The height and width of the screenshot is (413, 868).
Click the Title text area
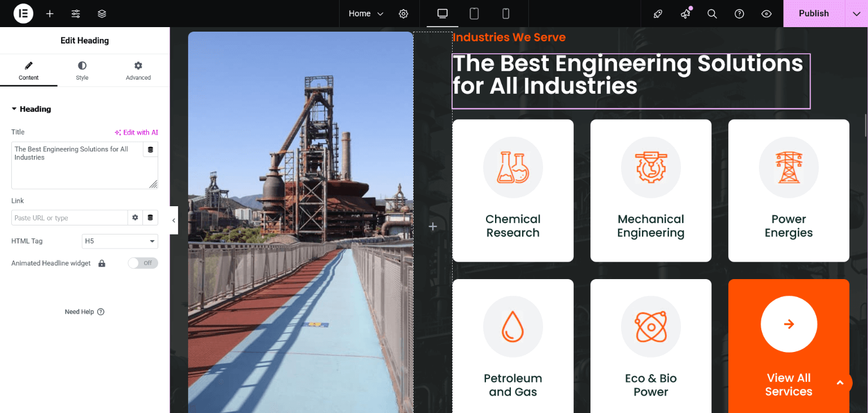[x=77, y=165]
